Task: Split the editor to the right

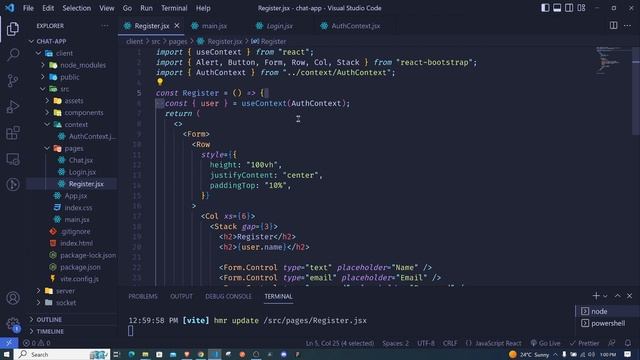Action: (x=613, y=25)
